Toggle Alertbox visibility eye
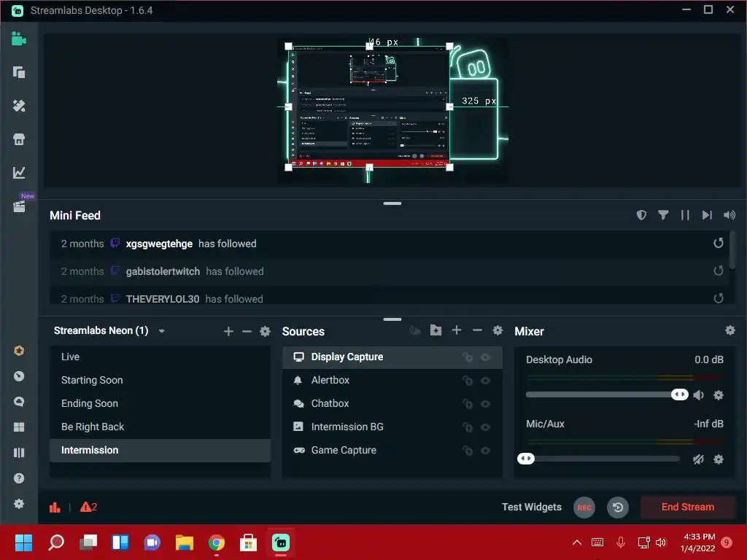Image resolution: width=747 pixels, height=560 pixels. pyautogui.click(x=485, y=381)
